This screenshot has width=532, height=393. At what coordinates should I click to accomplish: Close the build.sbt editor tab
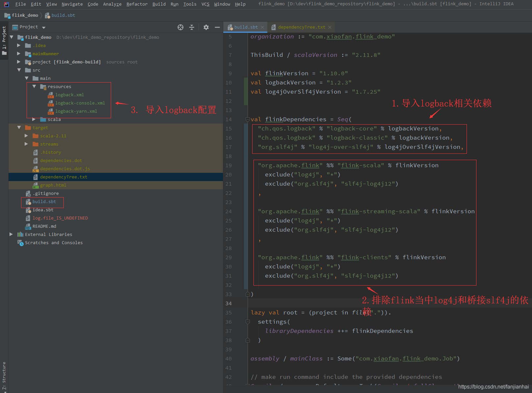262,27
